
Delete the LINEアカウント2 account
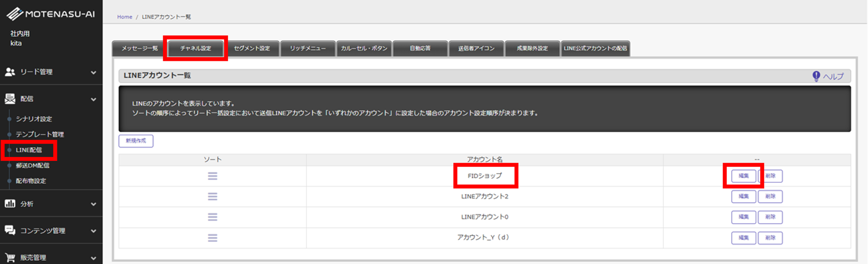[770, 196]
